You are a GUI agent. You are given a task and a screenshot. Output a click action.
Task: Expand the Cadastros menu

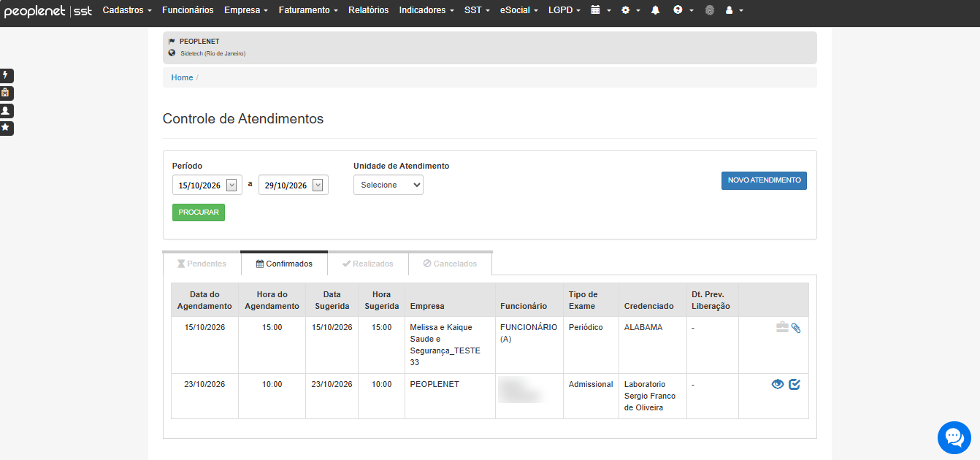[x=127, y=10]
